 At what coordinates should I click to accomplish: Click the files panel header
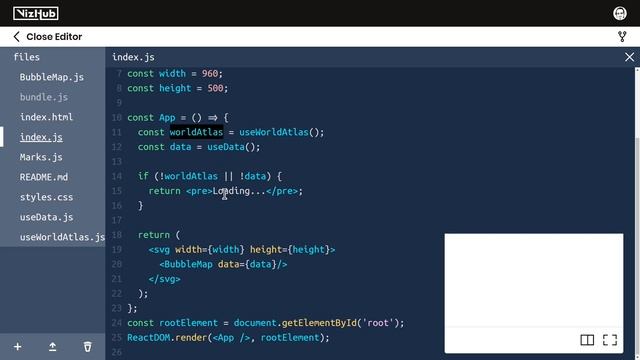click(x=27, y=57)
